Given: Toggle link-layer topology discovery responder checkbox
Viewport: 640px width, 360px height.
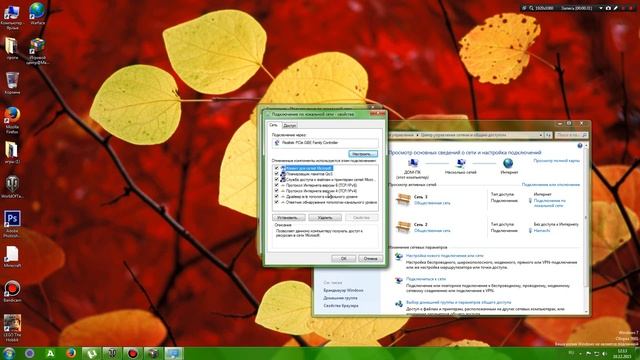Looking at the screenshot, I should tap(277, 202).
